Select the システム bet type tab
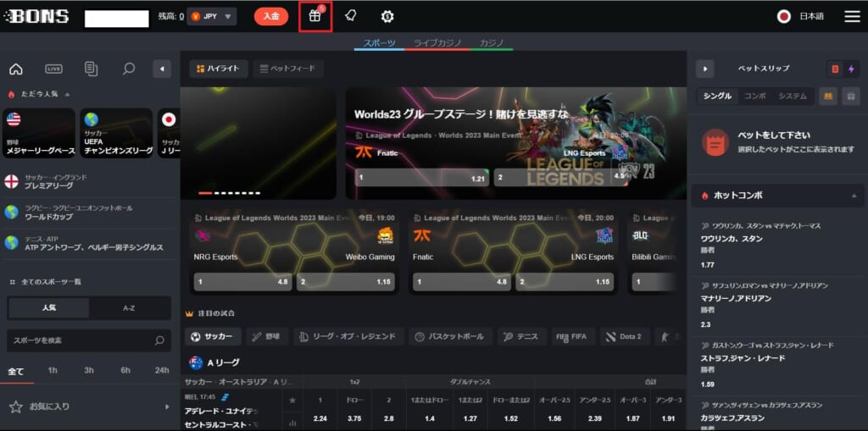 [793, 96]
